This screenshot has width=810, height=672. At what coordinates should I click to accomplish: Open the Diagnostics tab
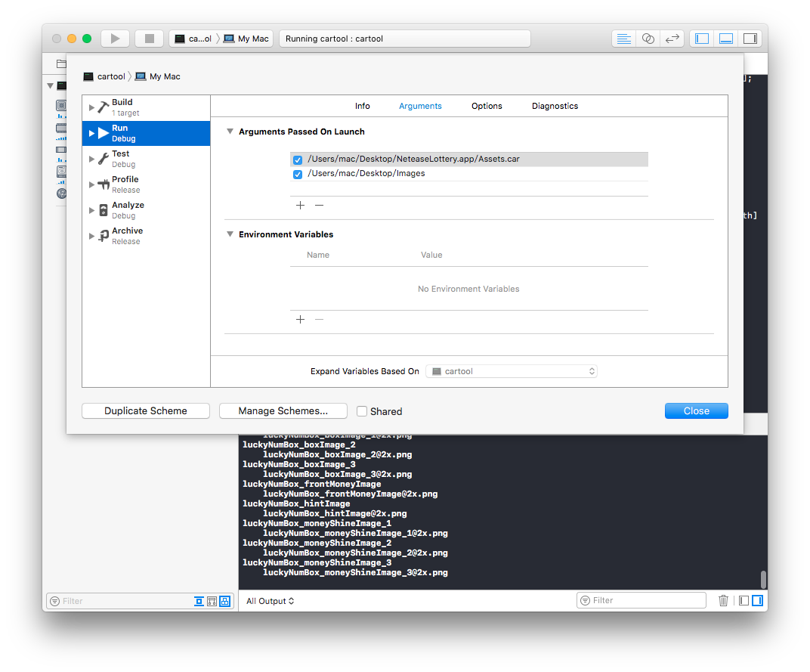point(555,106)
